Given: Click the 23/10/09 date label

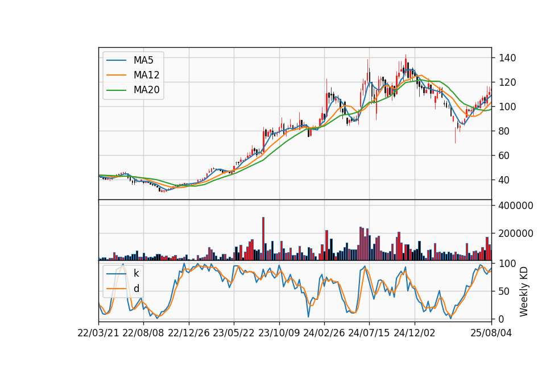Looking at the screenshot, I should pyautogui.click(x=279, y=333).
